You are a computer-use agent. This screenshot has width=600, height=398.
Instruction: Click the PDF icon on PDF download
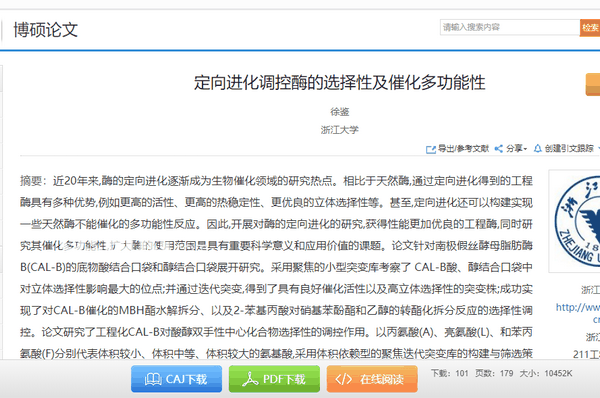[x=250, y=379]
